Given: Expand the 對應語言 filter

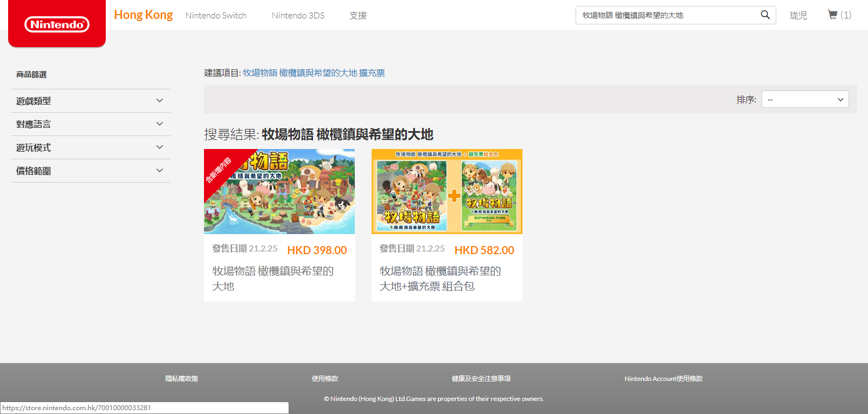Looking at the screenshot, I should (91, 124).
